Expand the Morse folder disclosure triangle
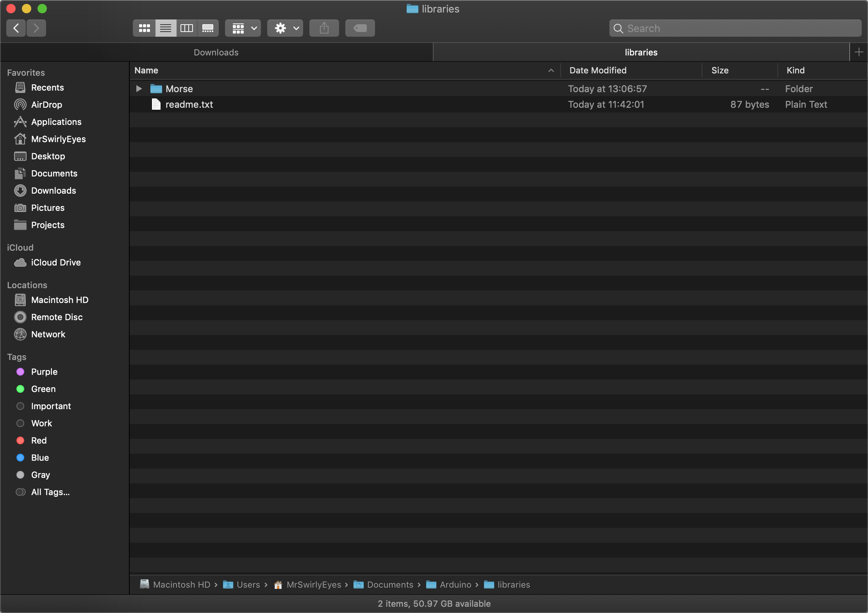The image size is (868, 613). [x=139, y=89]
